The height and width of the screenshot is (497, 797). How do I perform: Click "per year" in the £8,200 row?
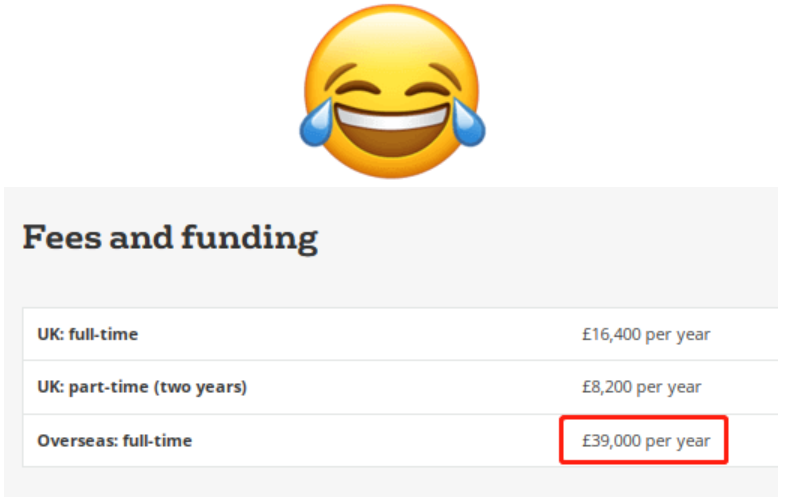669,387
